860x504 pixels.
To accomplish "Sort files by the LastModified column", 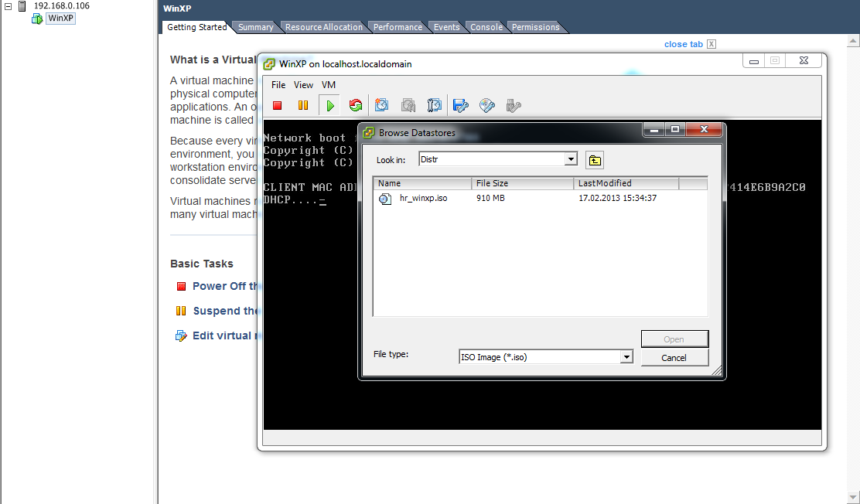I will coord(626,183).
